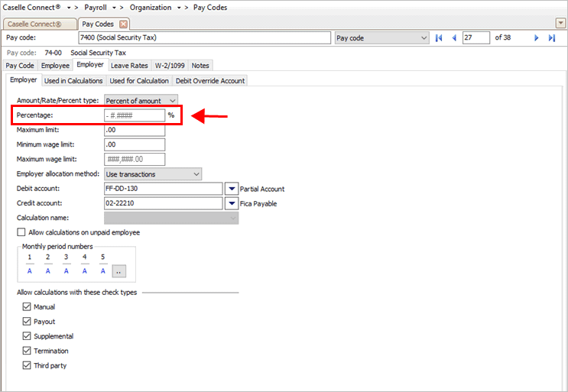The height and width of the screenshot is (392, 568).
Task: Open the Debit Override Account subtab
Action: coord(210,81)
